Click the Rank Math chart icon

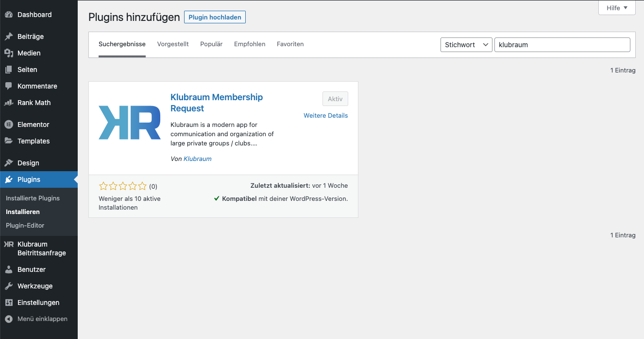click(x=9, y=103)
